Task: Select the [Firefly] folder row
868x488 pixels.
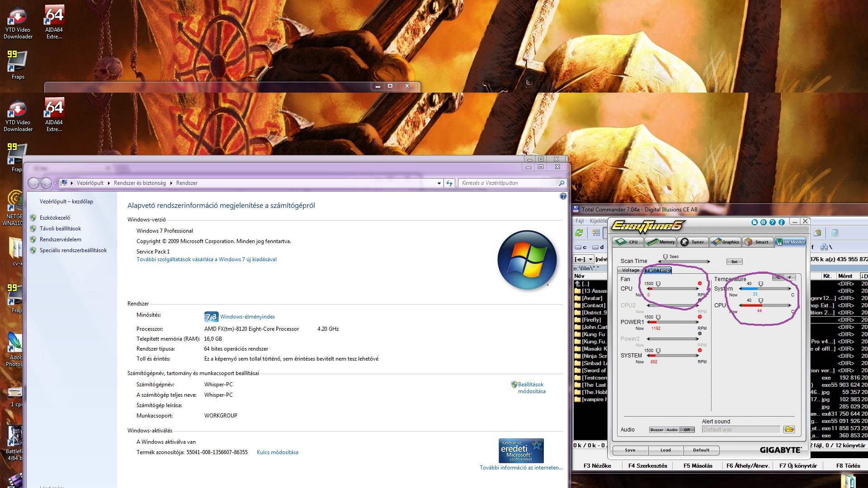Action: coord(591,320)
